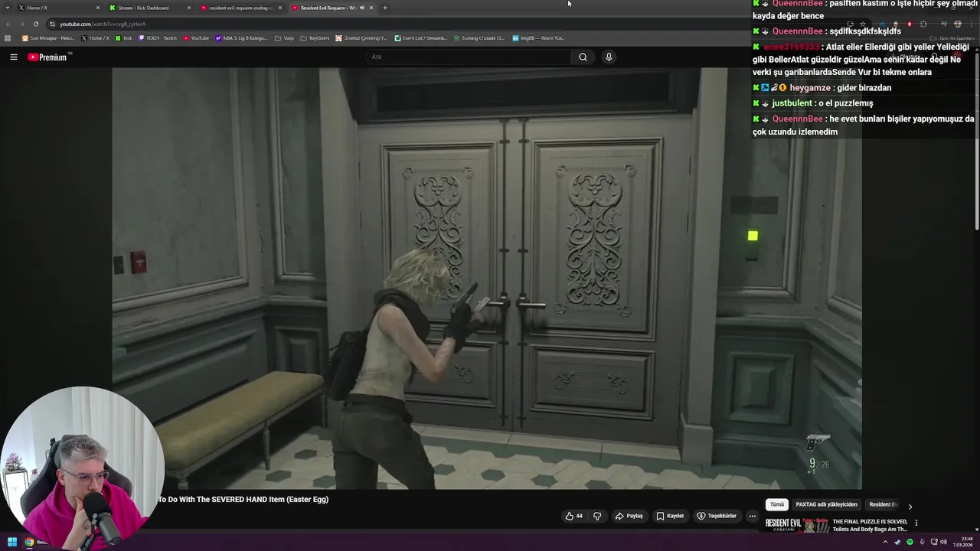Open Chrome from the taskbar
980x551 pixels.
click(x=29, y=542)
